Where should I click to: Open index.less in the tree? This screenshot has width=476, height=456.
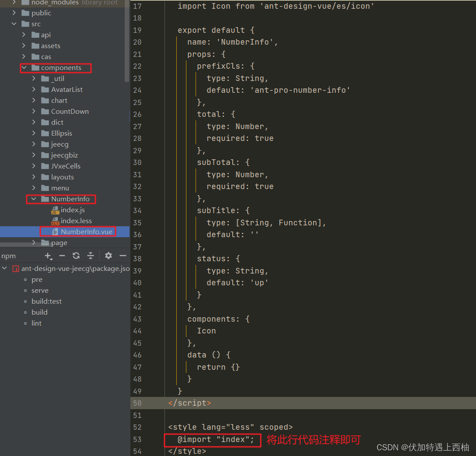(x=76, y=221)
